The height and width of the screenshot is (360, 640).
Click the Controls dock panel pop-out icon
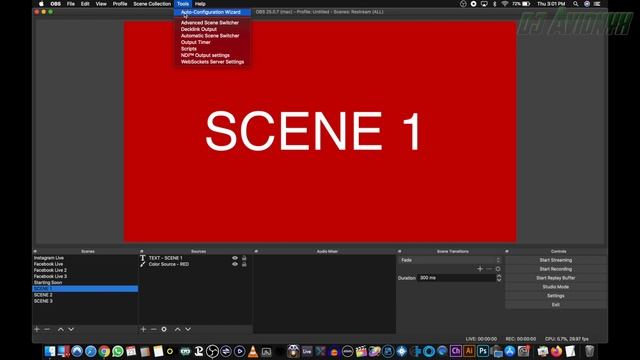pyautogui.click(x=507, y=251)
